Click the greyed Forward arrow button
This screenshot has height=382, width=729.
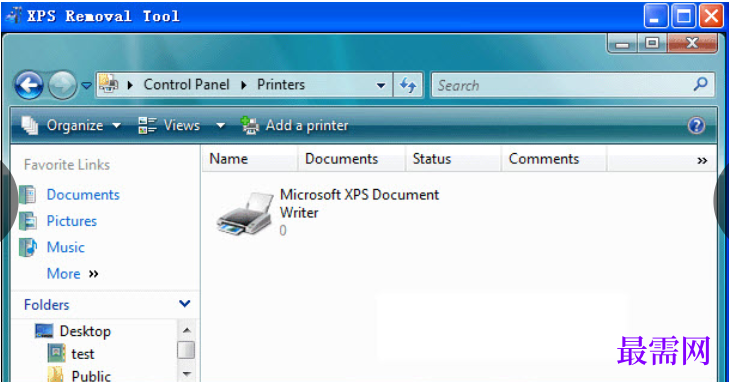pos(62,85)
